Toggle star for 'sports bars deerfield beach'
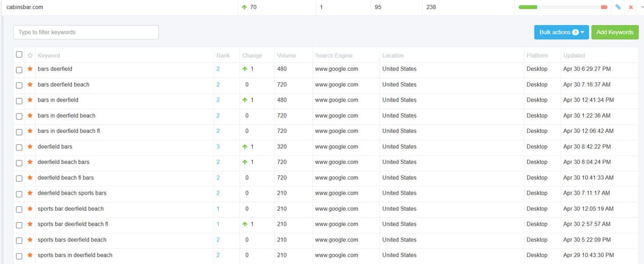 pyautogui.click(x=30, y=240)
